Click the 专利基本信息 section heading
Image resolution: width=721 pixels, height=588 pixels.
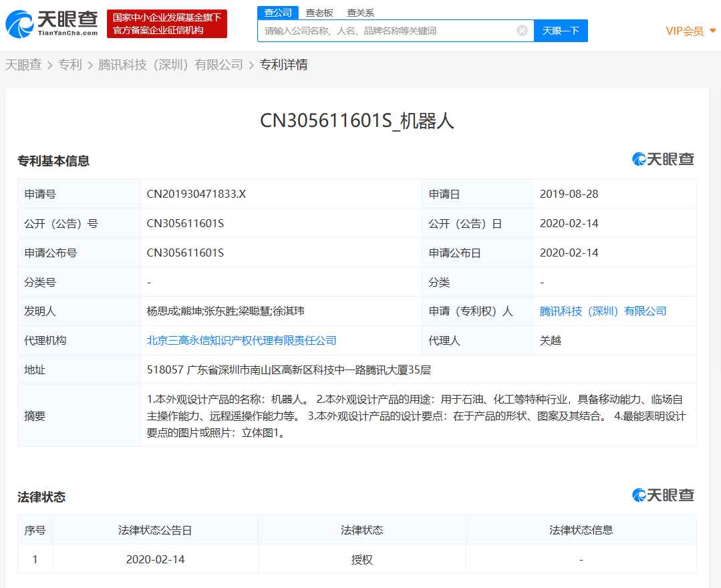pos(53,161)
